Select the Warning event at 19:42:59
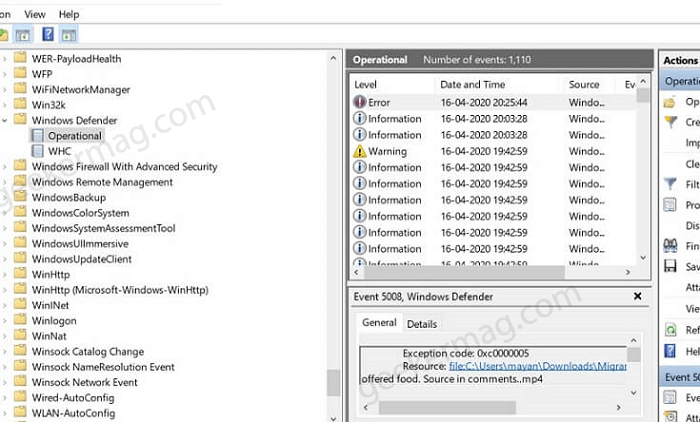The image size is (700, 422). click(493, 151)
